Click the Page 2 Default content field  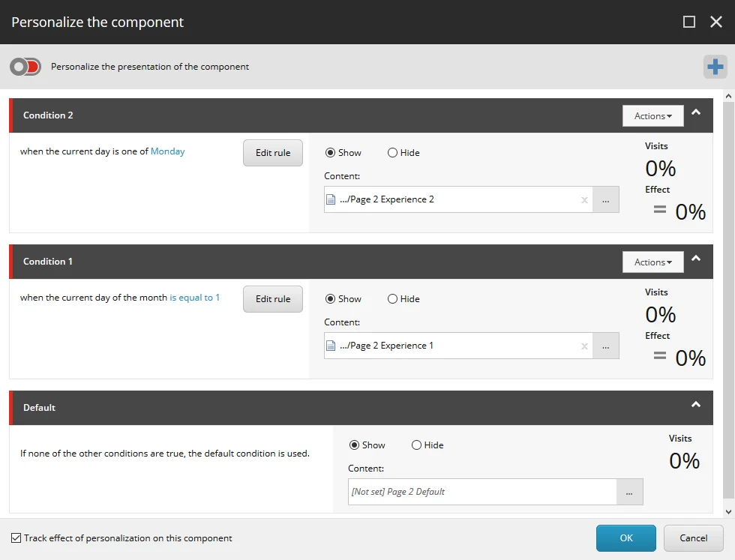482,492
